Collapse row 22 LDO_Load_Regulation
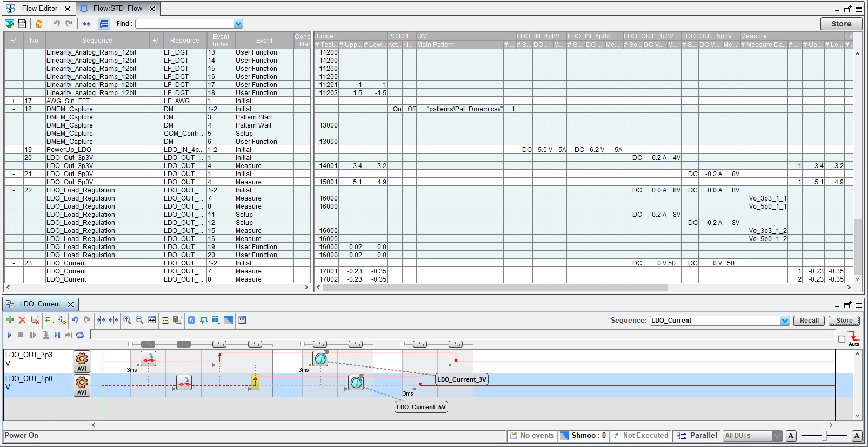The image size is (868, 447). 14,190
